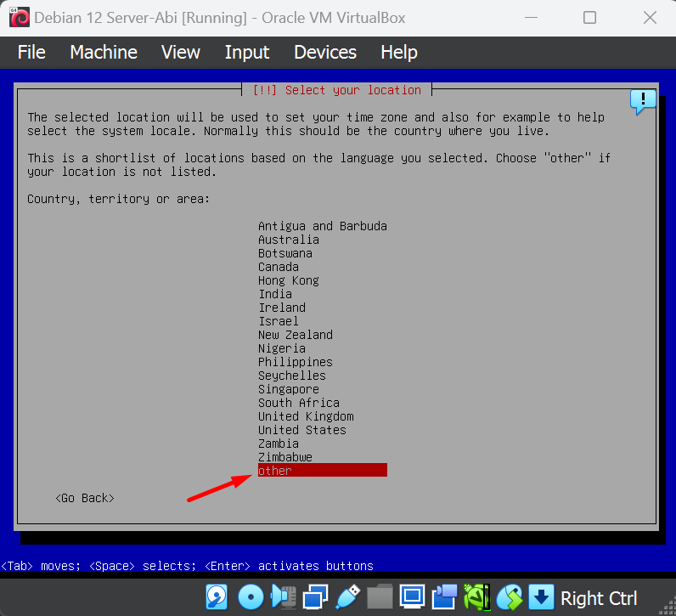The height and width of the screenshot is (616, 676).
Task: Select Antigua and Barbuda from the list
Action: click(x=323, y=226)
